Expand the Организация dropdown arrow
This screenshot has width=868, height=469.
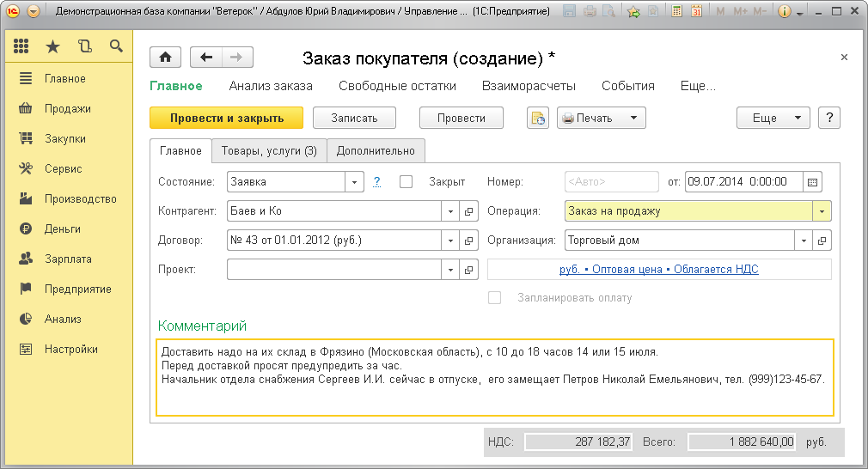tap(804, 240)
